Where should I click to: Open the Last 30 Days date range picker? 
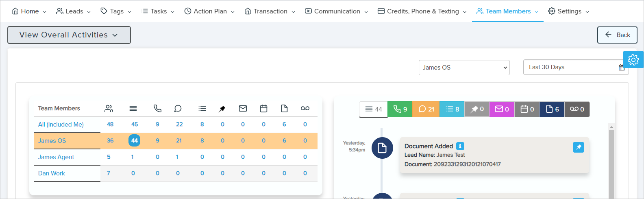click(571, 68)
